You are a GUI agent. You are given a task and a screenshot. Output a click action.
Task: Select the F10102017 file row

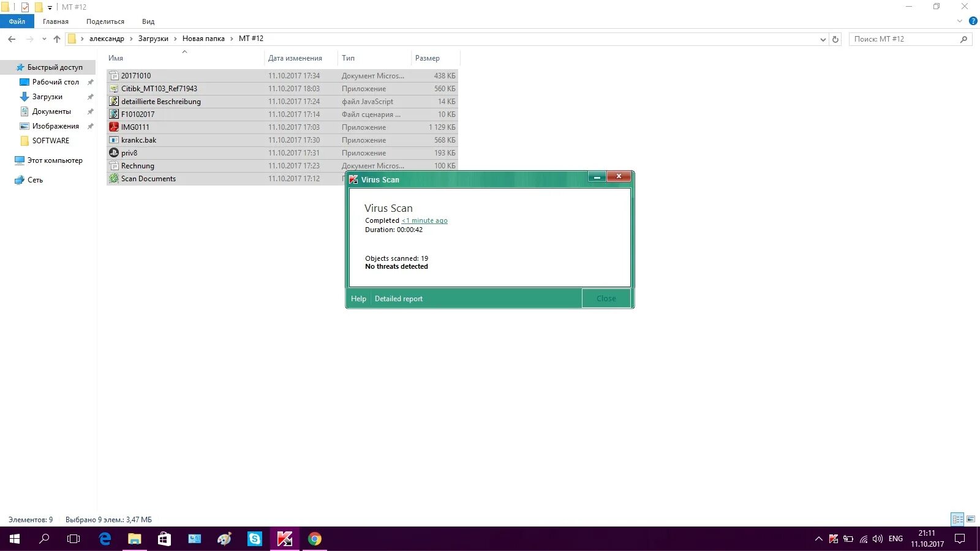(x=282, y=114)
